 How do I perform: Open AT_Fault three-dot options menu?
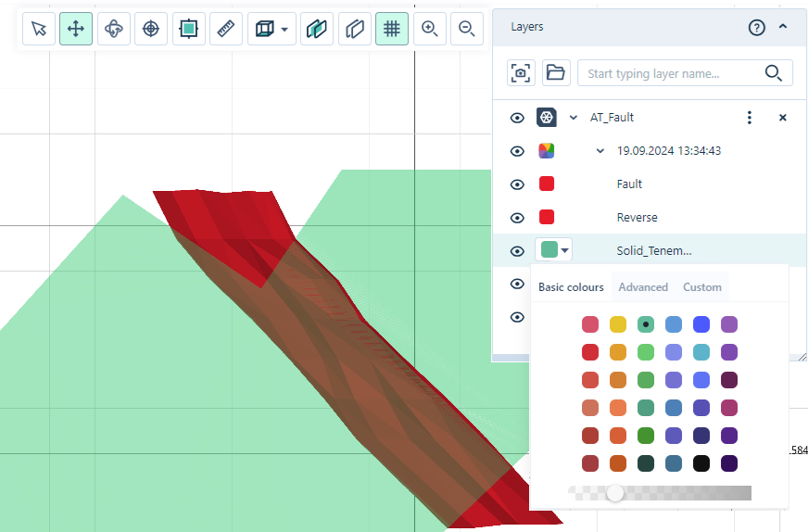[x=750, y=118]
